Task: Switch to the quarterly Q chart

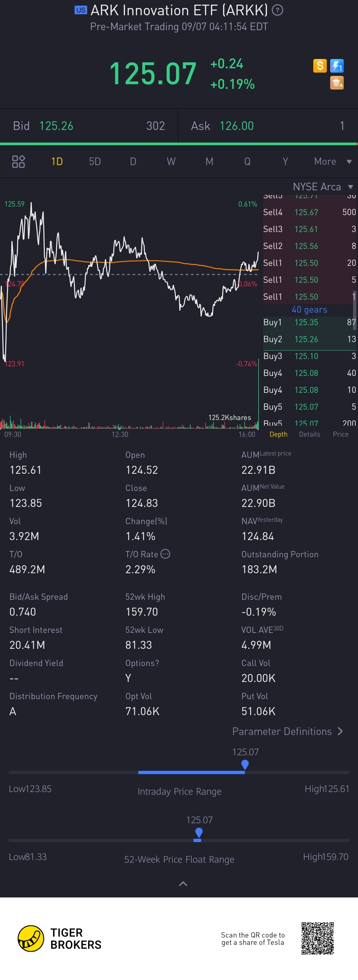Action: (247, 161)
